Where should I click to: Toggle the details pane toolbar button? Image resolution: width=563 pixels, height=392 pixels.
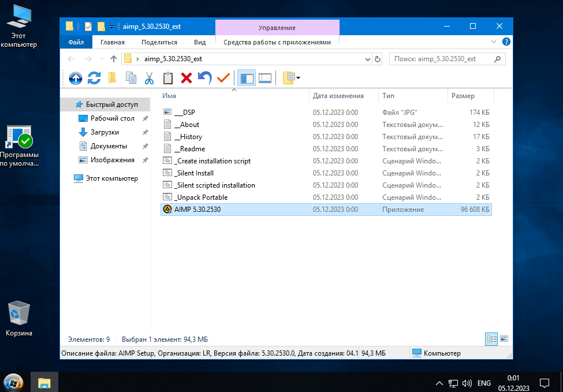(265, 78)
